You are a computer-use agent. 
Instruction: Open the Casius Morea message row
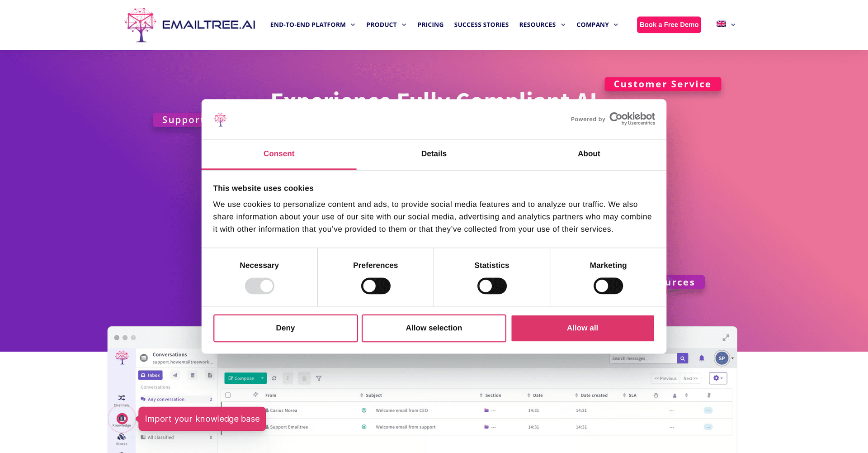pyautogui.click(x=476, y=410)
